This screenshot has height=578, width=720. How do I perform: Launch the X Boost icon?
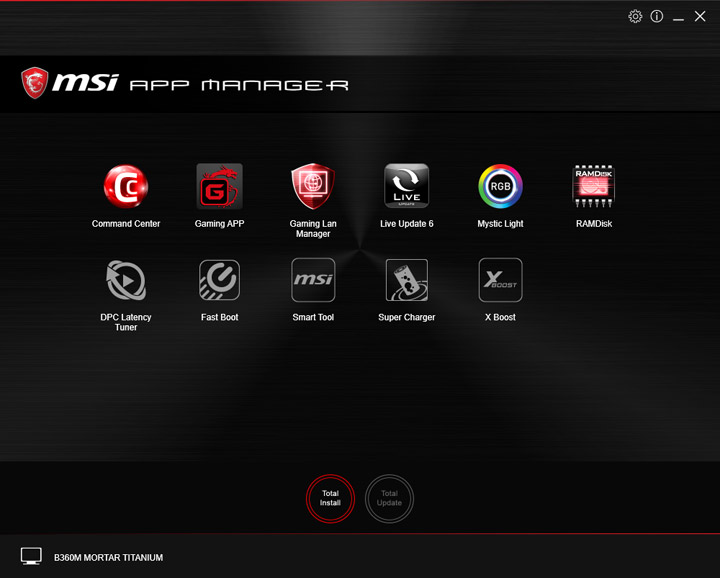(501, 280)
